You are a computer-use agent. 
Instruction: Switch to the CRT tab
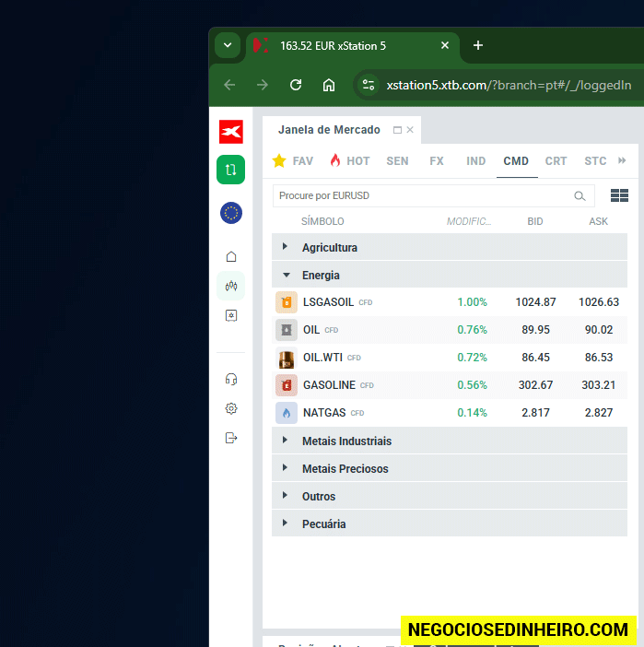(556, 161)
